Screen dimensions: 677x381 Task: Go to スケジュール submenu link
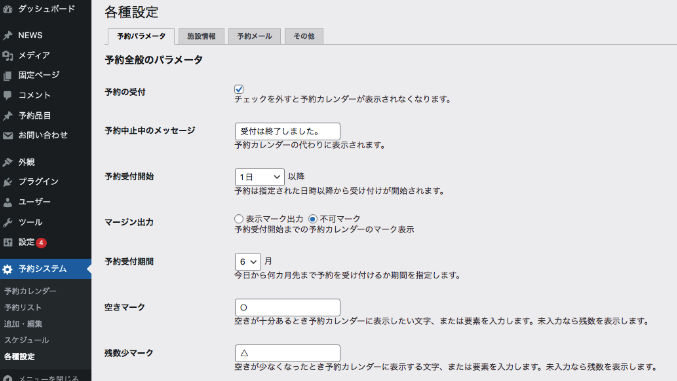[26, 340]
